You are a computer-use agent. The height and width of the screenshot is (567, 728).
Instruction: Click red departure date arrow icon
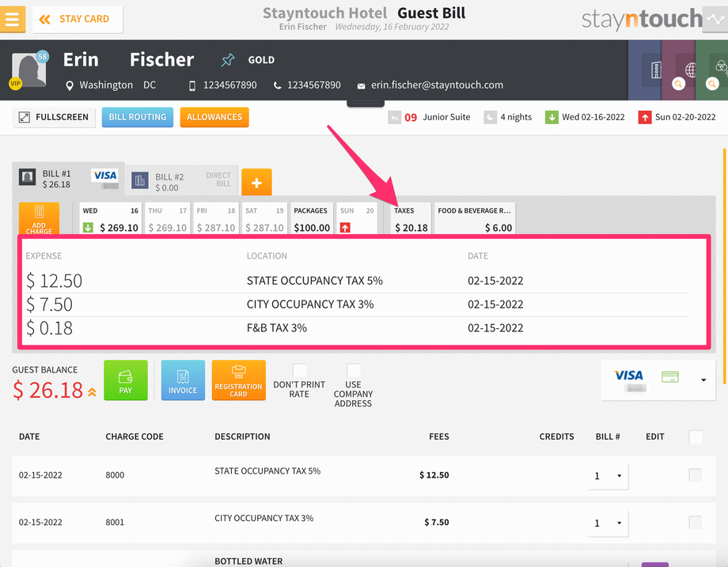tap(644, 117)
